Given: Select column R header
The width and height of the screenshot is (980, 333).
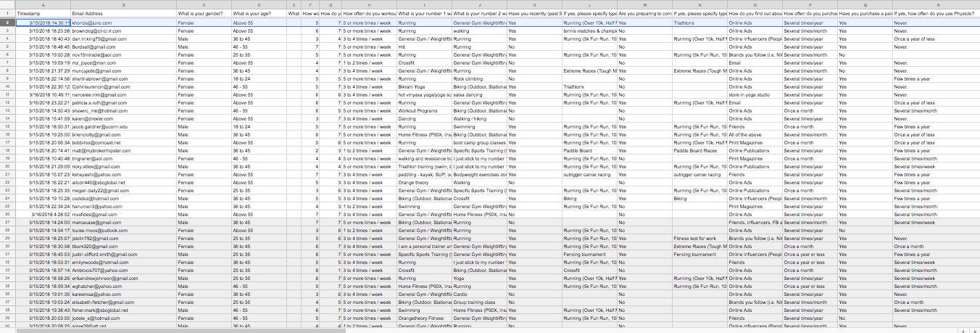Looking at the screenshot, I should [936, 4].
